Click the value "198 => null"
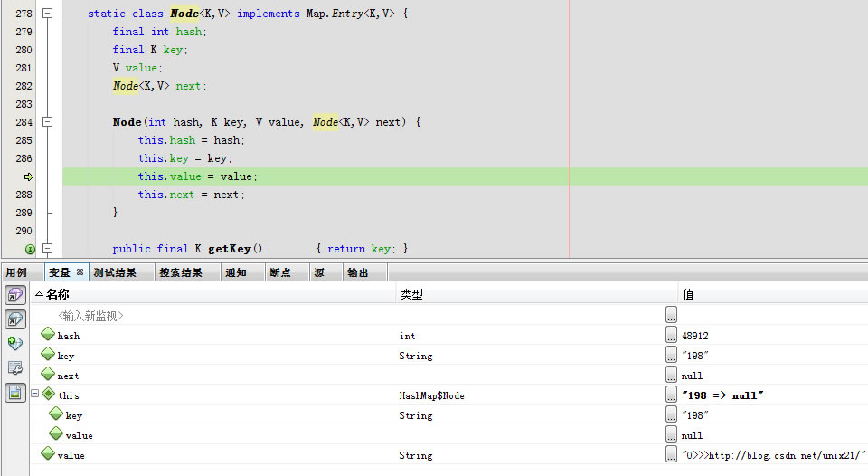Viewport: 868px width, 476px height. 722,395
